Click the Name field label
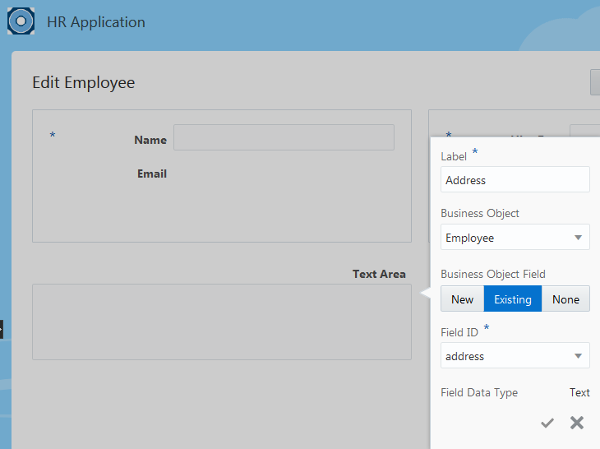Screen dimensions: 600x449 point(150,140)
